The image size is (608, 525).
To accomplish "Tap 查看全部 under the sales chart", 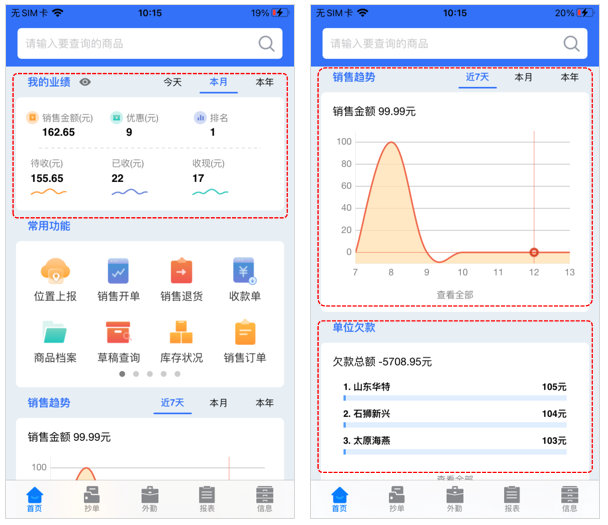I will [x=455, y=295].
